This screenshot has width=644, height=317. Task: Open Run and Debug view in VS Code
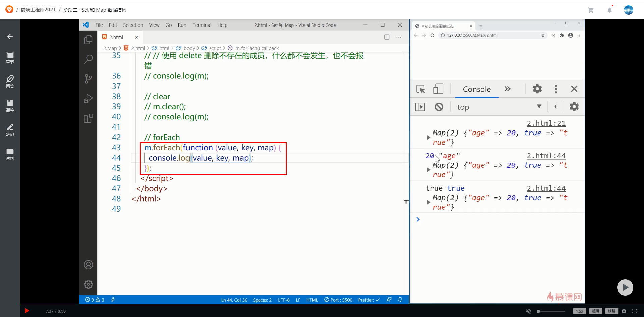(88, 99)
